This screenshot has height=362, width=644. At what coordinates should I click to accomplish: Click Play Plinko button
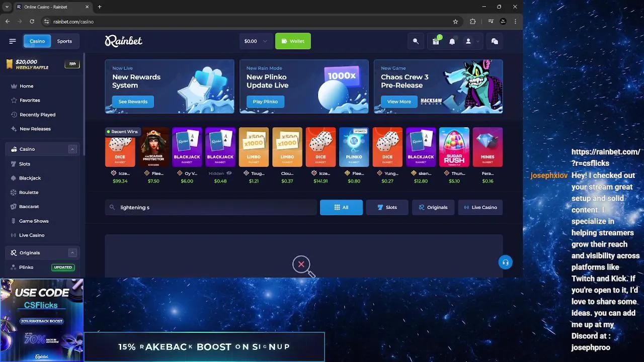point(265,102)
